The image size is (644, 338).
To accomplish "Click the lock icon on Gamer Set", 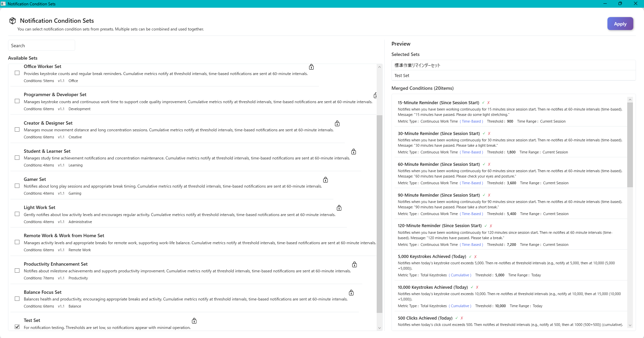I will pos(325,180).
